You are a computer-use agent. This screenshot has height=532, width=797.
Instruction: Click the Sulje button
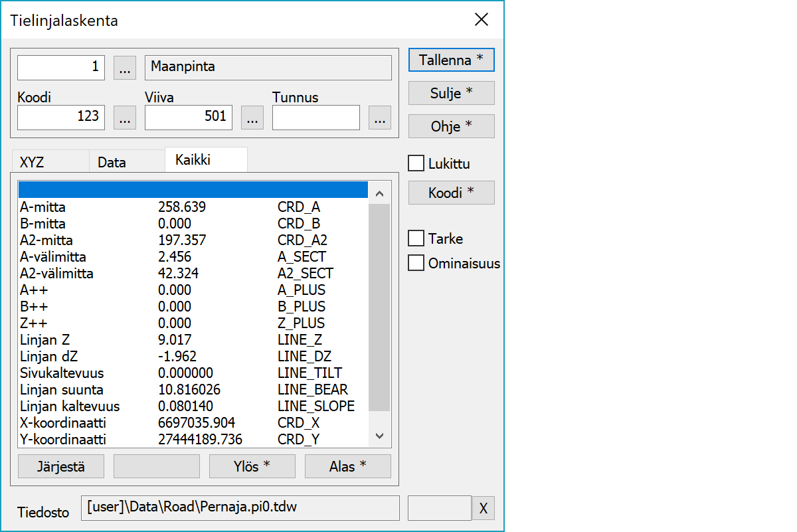click(451, 93)
